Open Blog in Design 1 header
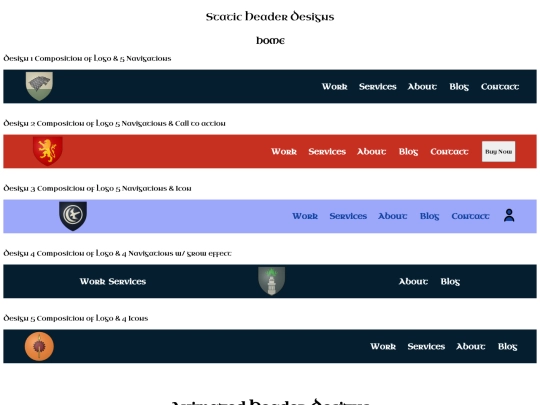 coord(459,87)
